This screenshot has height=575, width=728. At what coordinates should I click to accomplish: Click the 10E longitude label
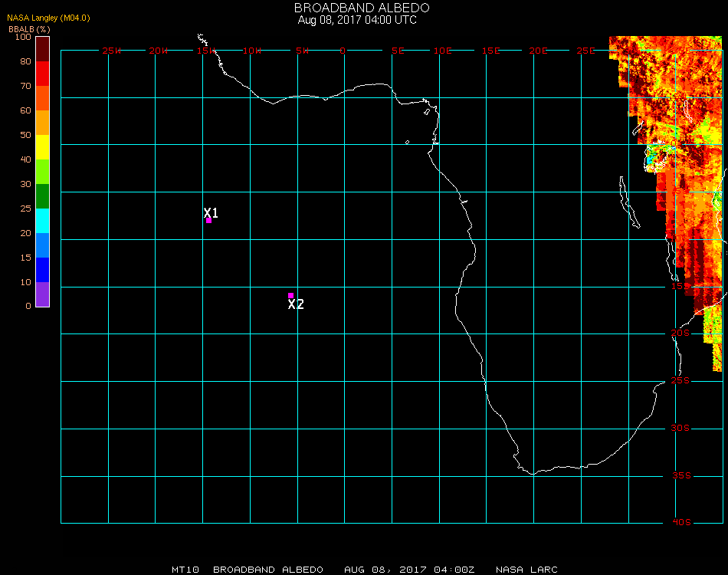pyautogui.click(x=442, y=51)
